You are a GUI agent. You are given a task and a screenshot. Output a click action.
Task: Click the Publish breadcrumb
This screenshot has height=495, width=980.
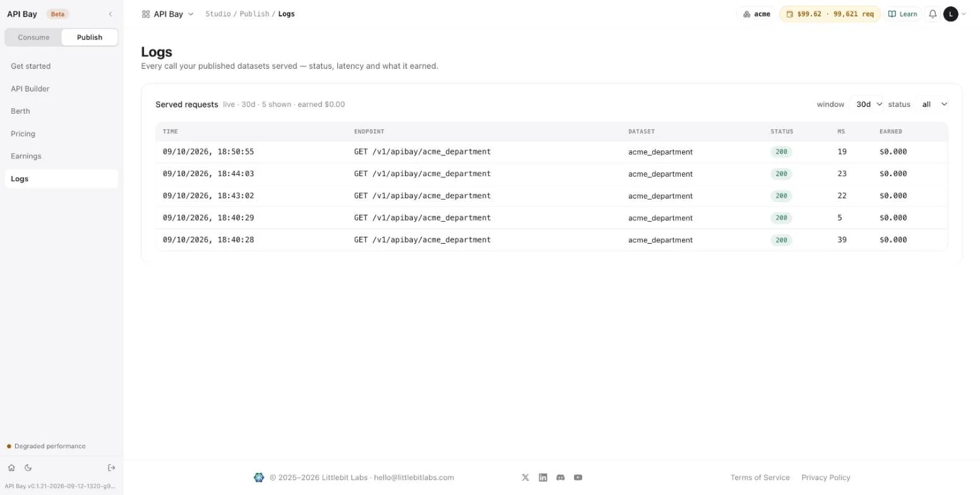coord(254,14)
